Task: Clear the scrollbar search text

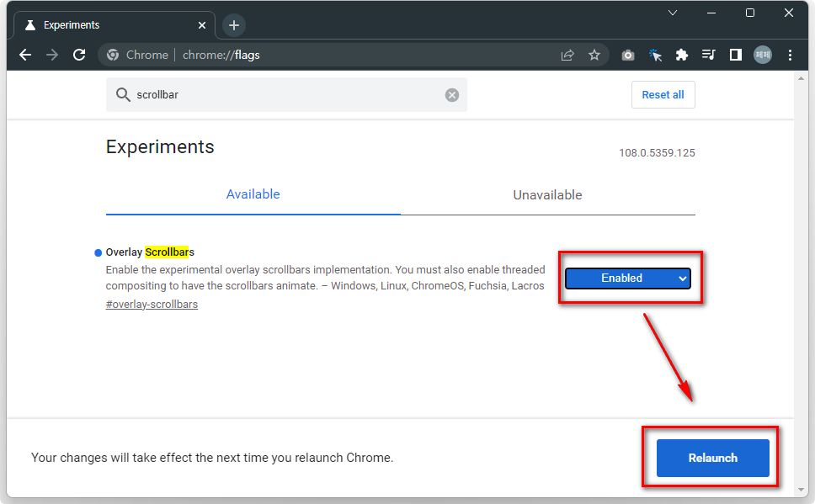Action: pyautogui.click(x=451, y=94)
